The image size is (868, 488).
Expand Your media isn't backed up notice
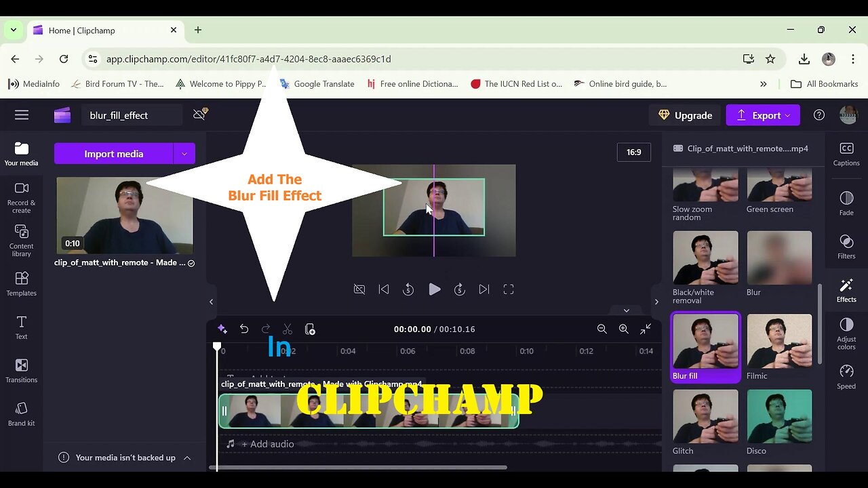pyautogui.click(x=187, y=457)
